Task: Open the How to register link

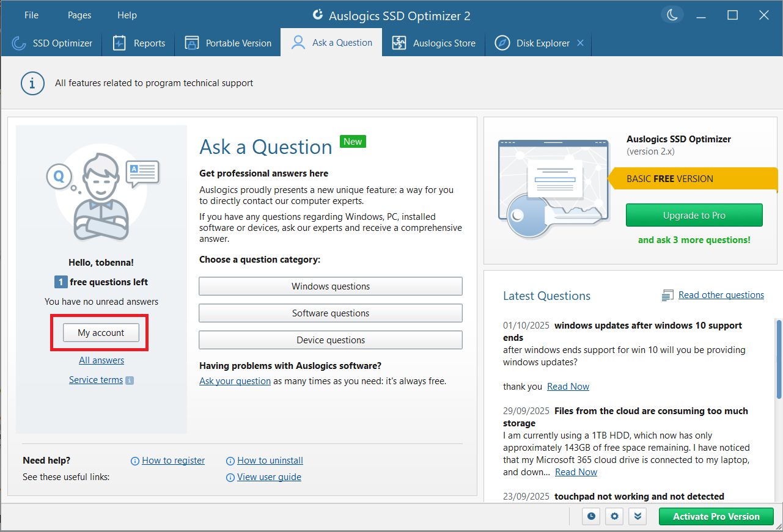Action: 174,461
